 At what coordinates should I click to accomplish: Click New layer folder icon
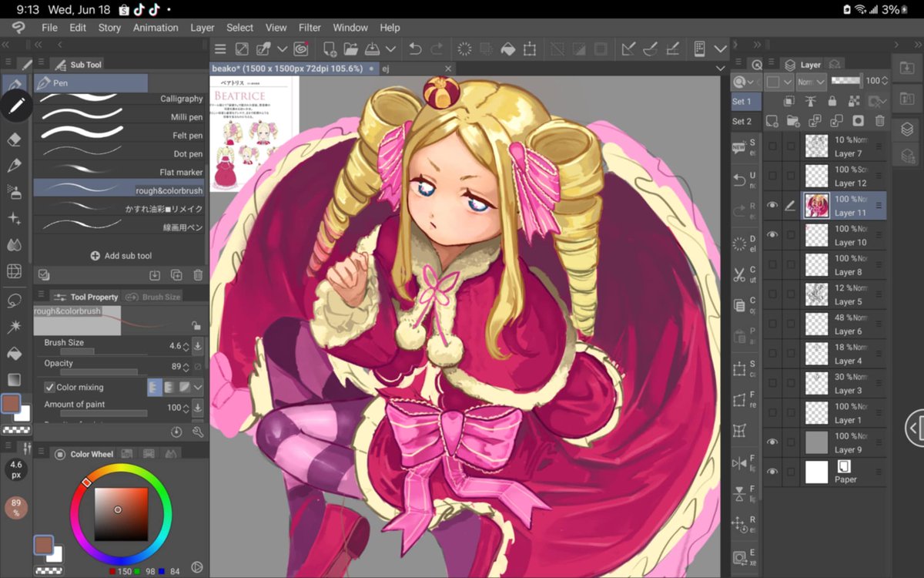click(x=794, y=121)
